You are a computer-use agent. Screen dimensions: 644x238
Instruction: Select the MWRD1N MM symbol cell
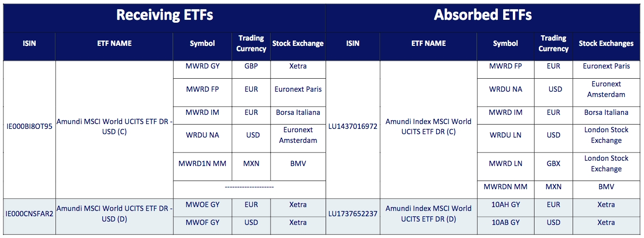(x=203, y=164)
